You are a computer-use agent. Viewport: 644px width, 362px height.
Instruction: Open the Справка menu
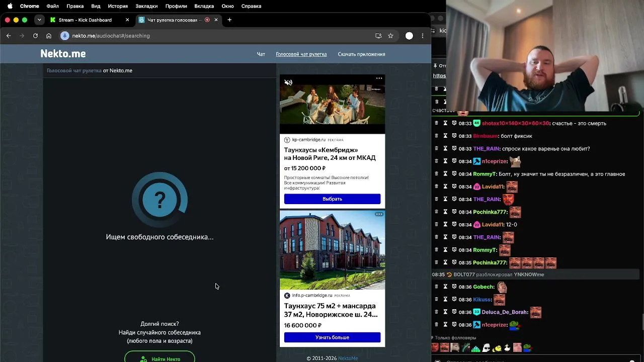point(251,6)
